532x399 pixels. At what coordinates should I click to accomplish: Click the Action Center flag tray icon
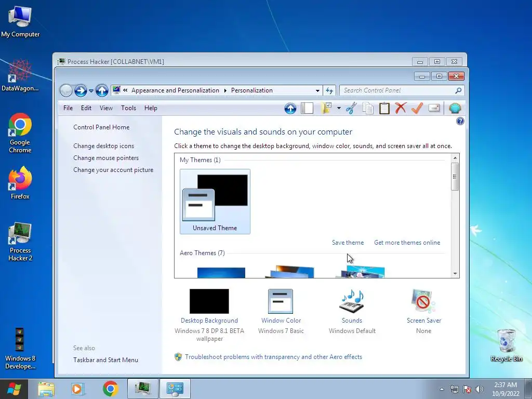click(x=467, y=389)
